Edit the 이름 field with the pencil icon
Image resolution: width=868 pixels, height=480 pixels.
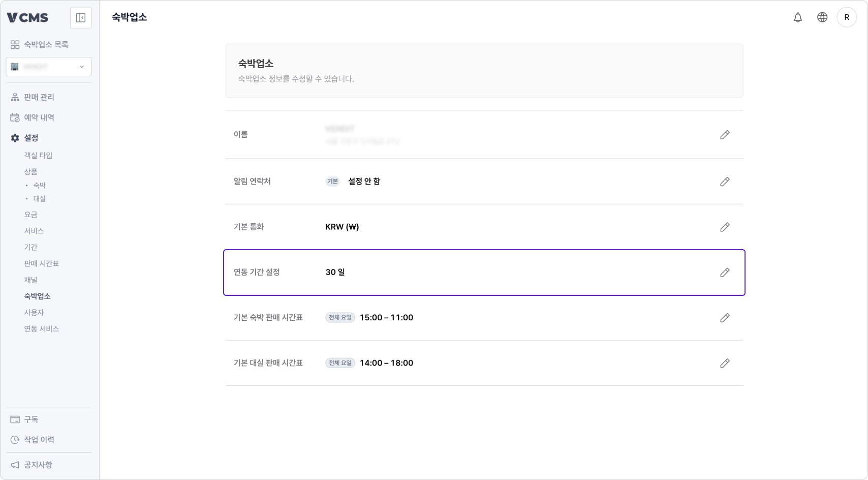[x=725, y=134]
